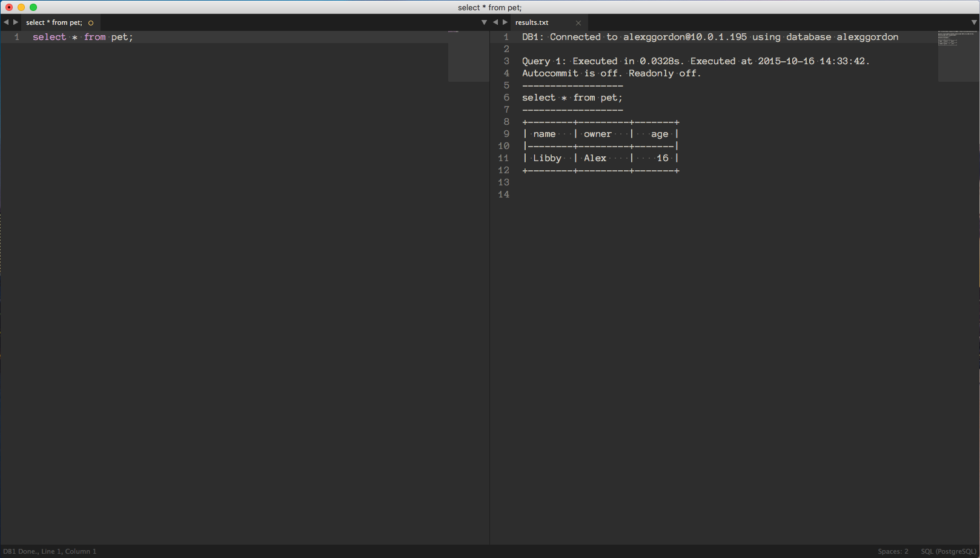
Task: Open the tab overflow menu in left pane
Action: click(483, 21)
